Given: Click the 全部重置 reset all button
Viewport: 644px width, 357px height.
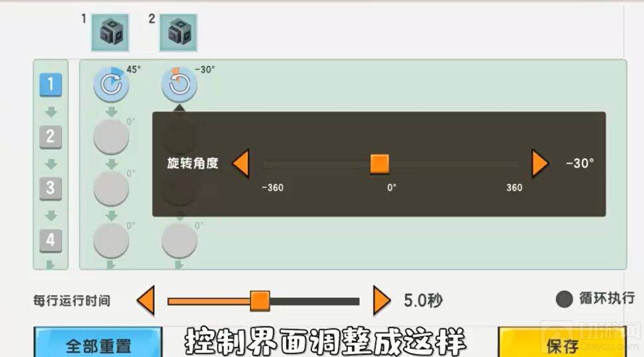Looking at the screenshot, I should pos(98,342).
